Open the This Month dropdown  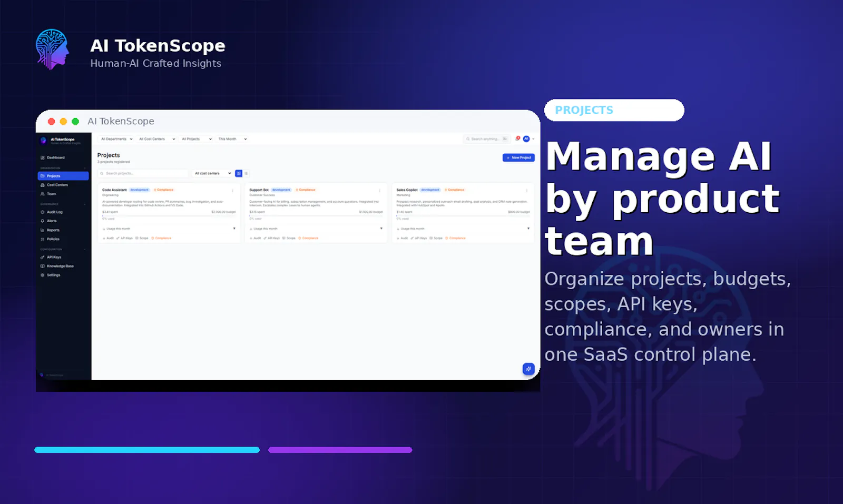pos(232,139)
